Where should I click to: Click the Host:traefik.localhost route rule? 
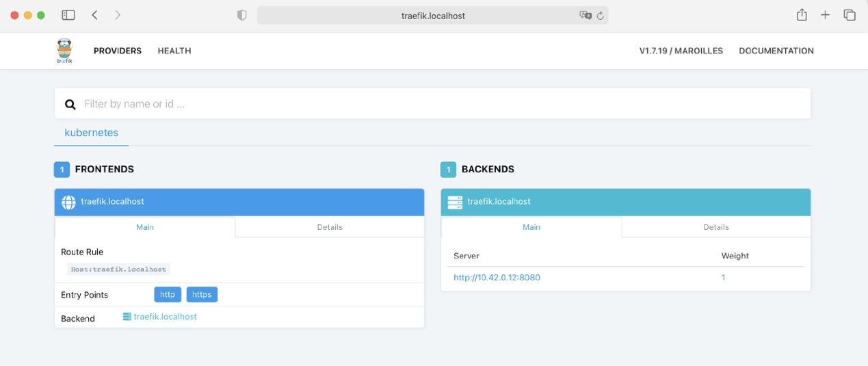pos(118,270)
